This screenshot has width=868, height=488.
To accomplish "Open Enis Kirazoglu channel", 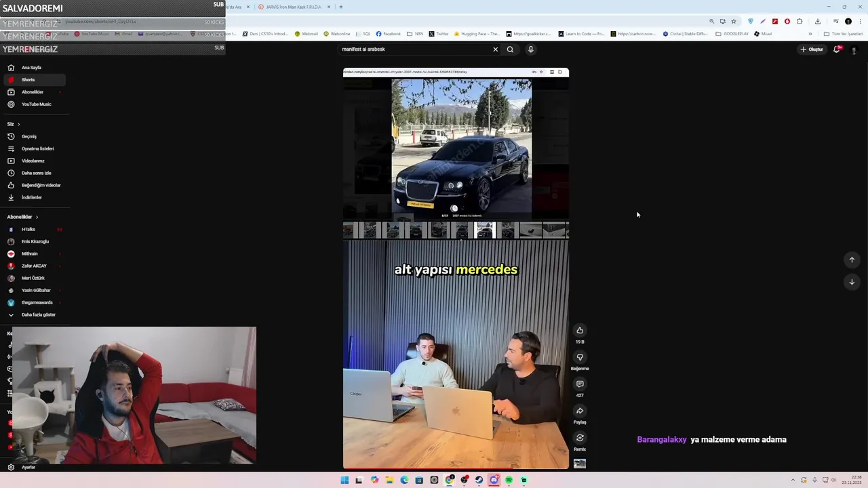I will (34, 241).
